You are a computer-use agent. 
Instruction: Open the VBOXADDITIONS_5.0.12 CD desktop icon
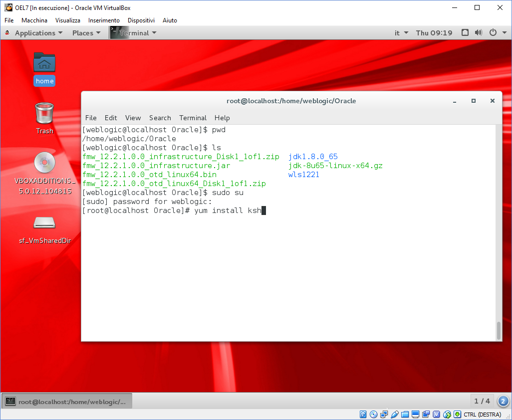coord(44,164)
